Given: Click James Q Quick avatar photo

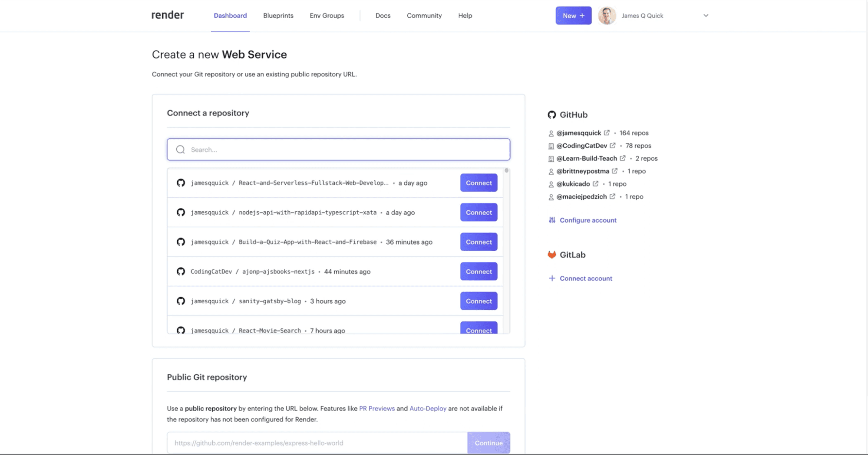Looking at the screenshot, I should (607, 16).
